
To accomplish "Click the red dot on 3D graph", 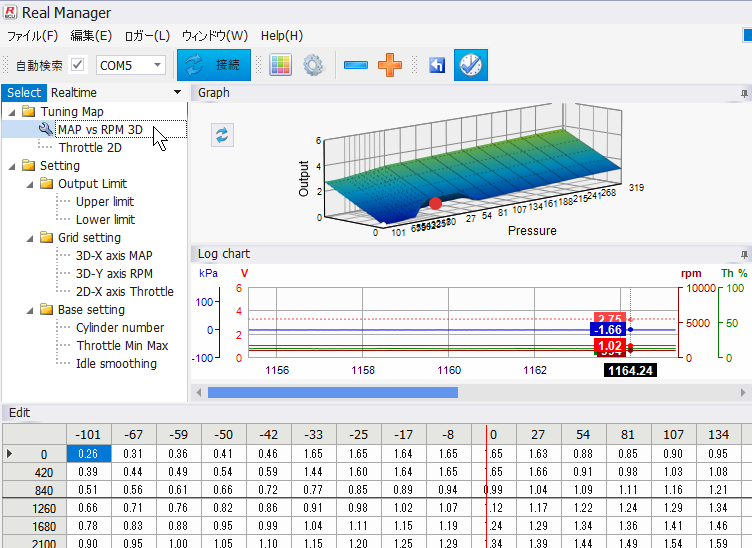I will point(435,203).
